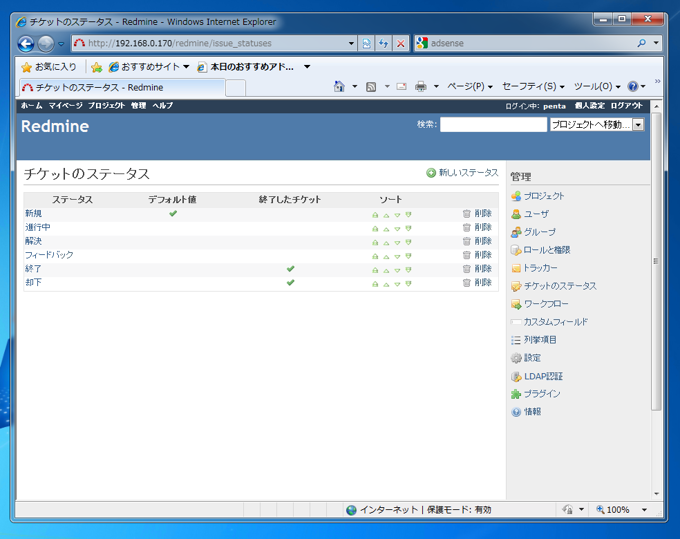Select チケットのステータス browser tab
Screen dimensions: 680x539
click(122, 88)
